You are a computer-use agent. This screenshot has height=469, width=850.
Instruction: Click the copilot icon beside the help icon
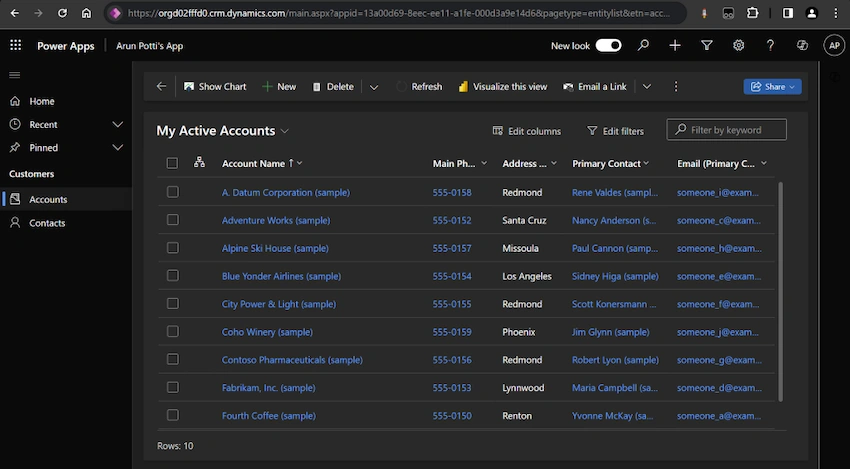click(x=802, y=46)
